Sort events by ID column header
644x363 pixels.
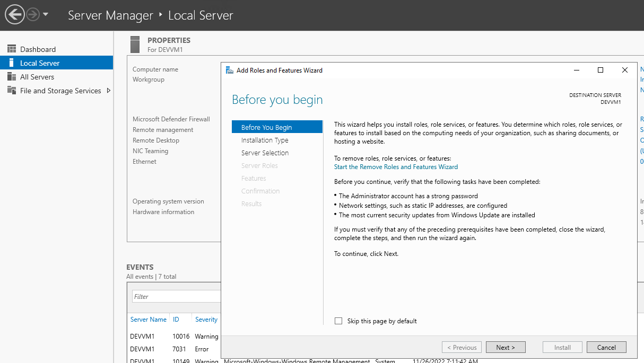tap(176, 320)
